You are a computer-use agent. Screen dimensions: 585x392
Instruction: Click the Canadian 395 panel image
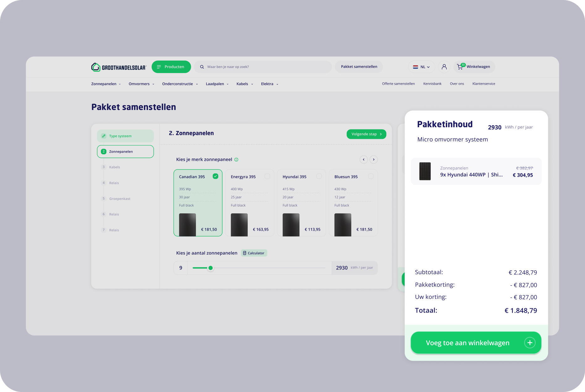tap(187, 225)
